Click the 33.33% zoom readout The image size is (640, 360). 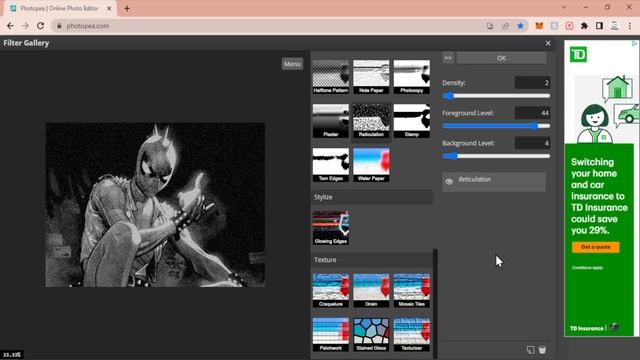pos(12,355)
